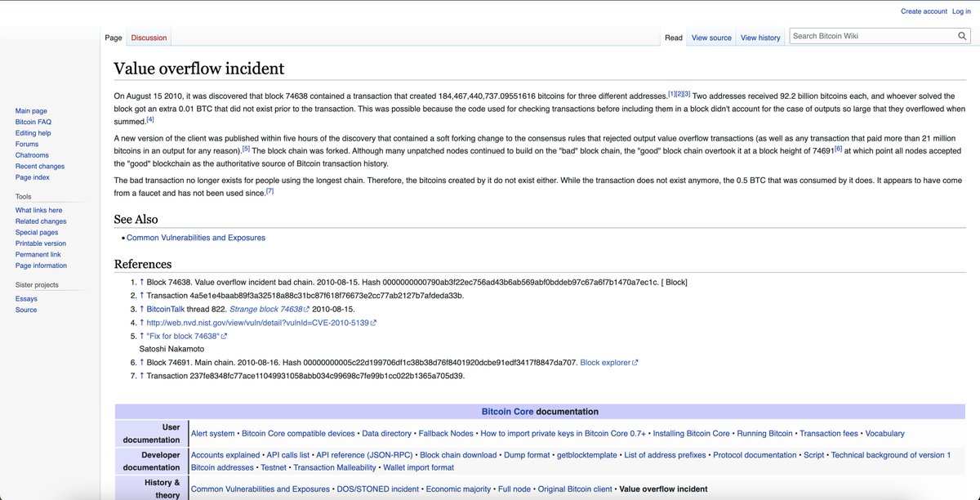Viewport: 980px width, 500px height.
Task: Open See Also Common Vulnerabilities link
Action: point(196,238)
